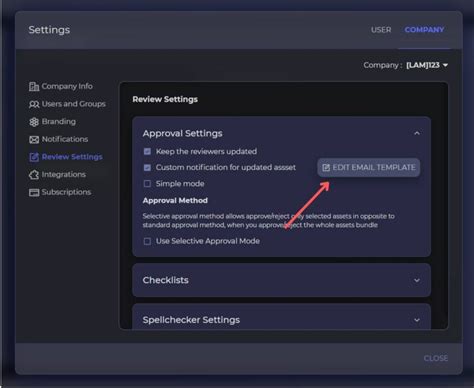
Task: Uncheck Keep the reviewers updated
Action: 147,152
